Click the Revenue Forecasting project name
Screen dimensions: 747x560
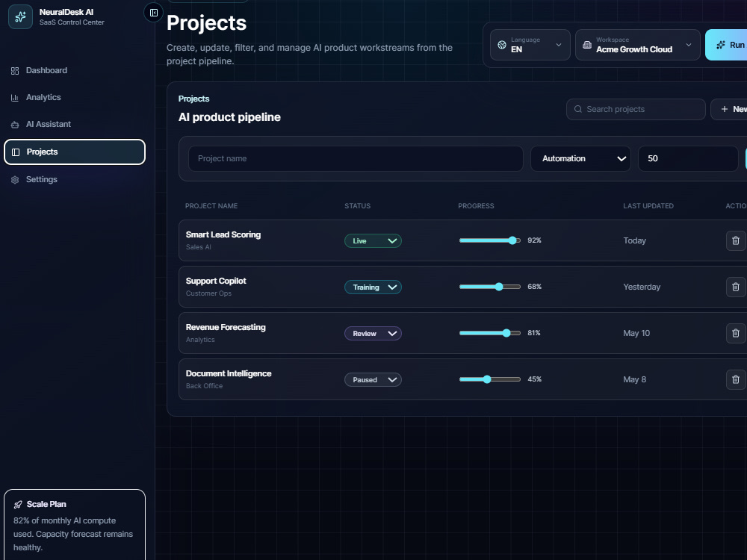point(226,327)
